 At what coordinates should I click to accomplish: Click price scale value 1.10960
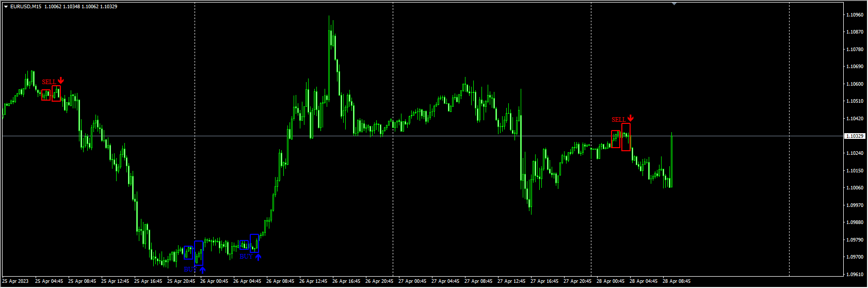click(x=855, y=15)
